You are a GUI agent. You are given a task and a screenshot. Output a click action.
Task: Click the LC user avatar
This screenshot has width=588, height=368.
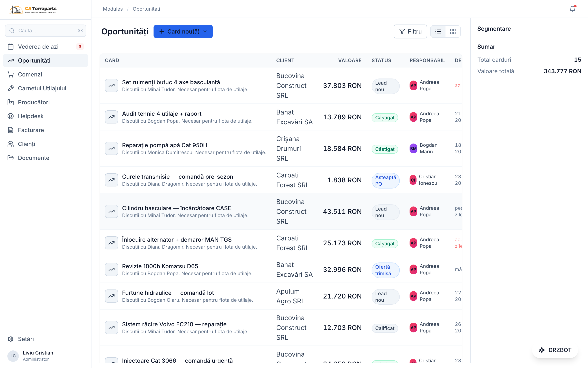[13, 356]
